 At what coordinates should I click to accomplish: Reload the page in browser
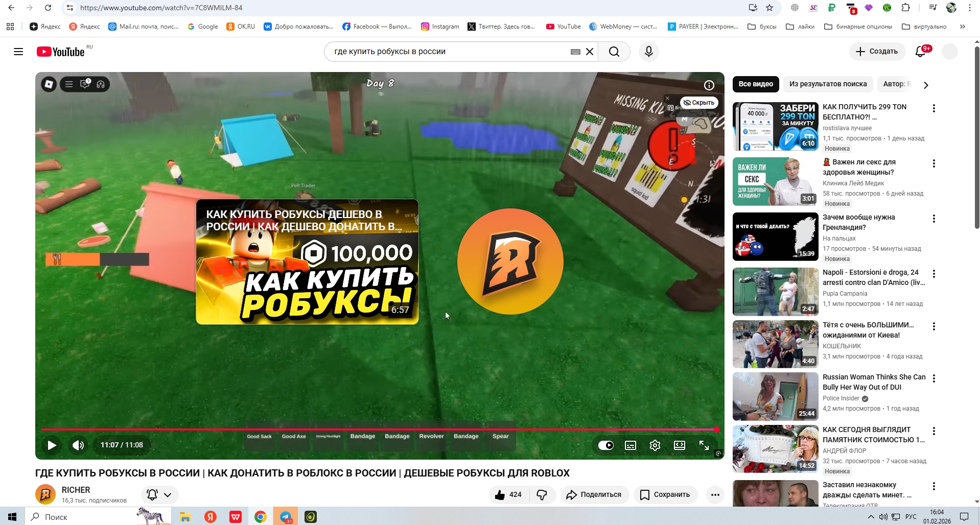(48, 8)
